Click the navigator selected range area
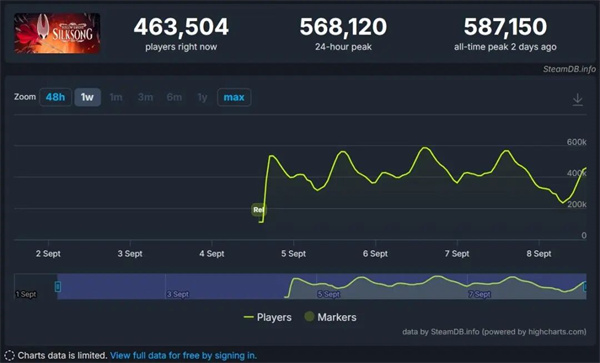The height and width of the screenshot is (363, 600). [321, 286]
